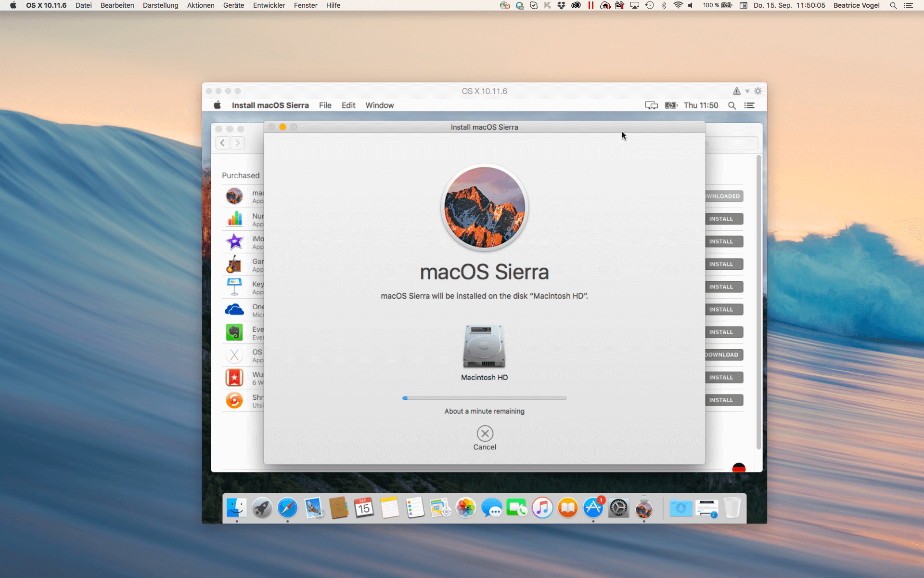
Task: Open the guest Apple menu
Action: click(218, 105)
